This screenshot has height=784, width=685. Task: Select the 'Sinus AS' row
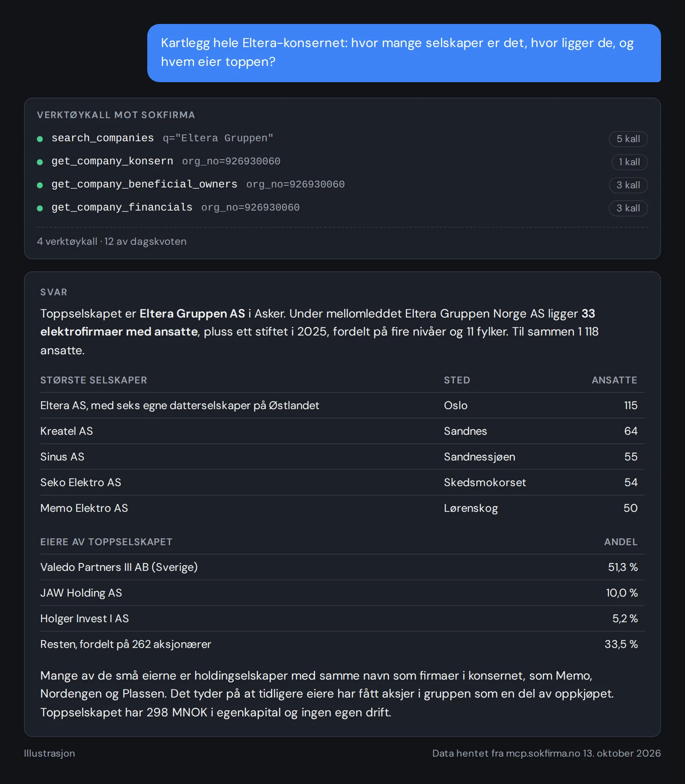342,457
